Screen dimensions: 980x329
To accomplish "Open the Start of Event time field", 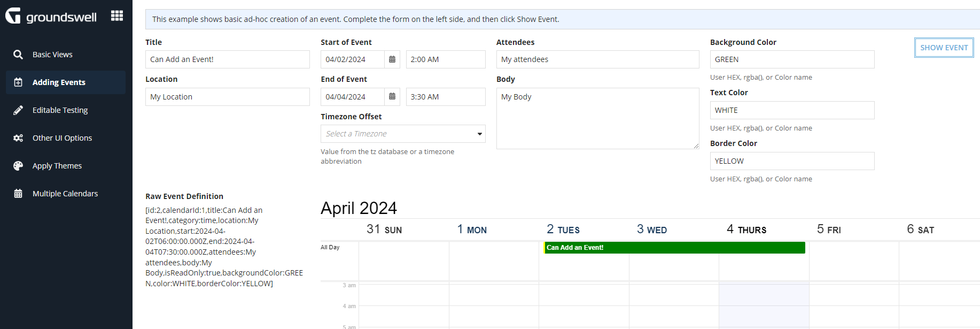I will click(446, 59).
